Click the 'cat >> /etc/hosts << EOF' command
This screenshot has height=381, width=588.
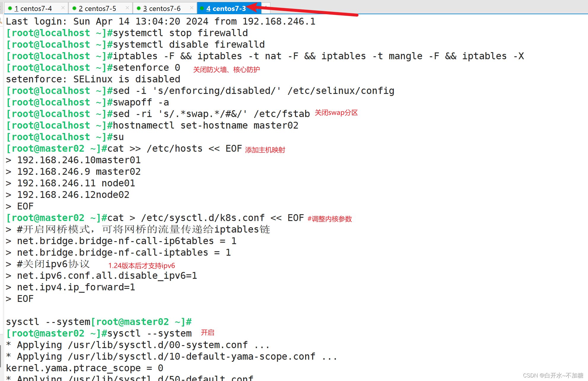point(124,148)
